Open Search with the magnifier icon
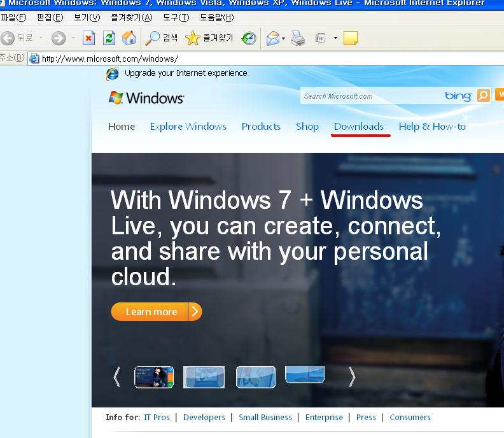 pos(152,38)
